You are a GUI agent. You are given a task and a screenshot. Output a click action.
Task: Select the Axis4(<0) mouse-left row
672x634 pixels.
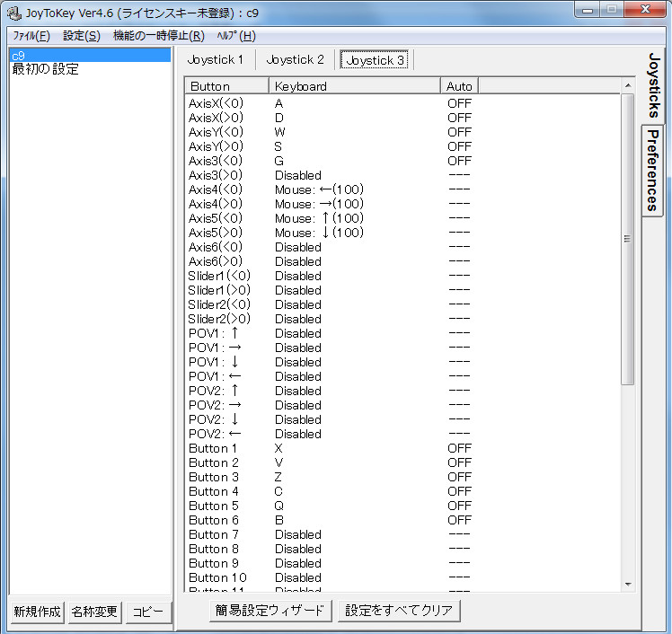(402, 189)
